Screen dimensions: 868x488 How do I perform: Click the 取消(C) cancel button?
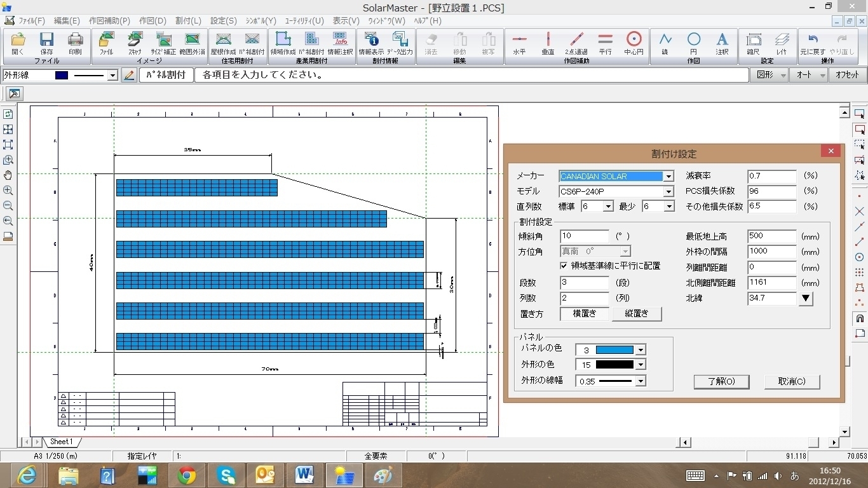pyautogui.click(x=792, y=381)
